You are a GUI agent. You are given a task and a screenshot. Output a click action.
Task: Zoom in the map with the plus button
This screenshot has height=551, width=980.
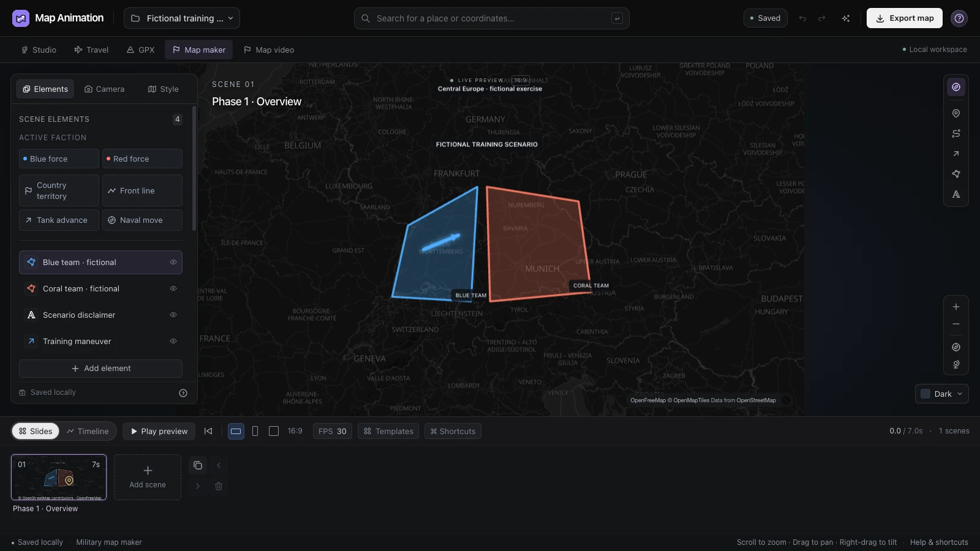point(956,307)
